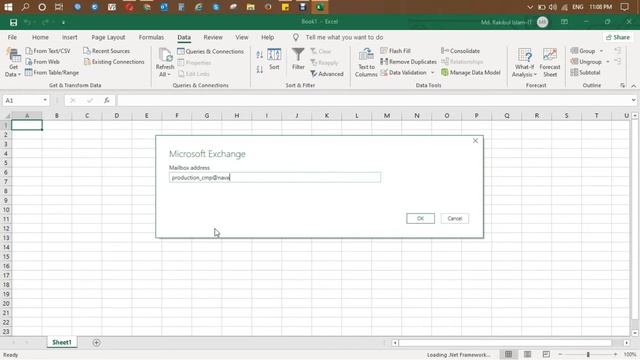The image size is (640, 360).
Task: Select column D header
Action: click(117, 116)
